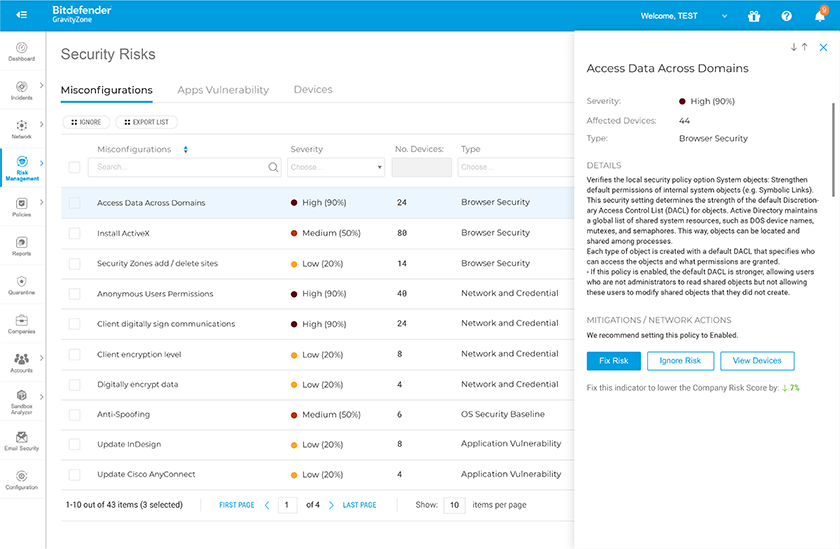Focus the No. Devices filter field
Image resolution: width=840 pixels, height=549 pixels.
[422, 167]
